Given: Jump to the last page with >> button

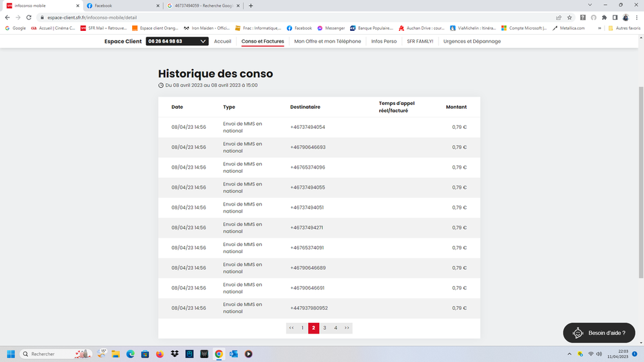Looking at the screenshot, I should (347, 328).
